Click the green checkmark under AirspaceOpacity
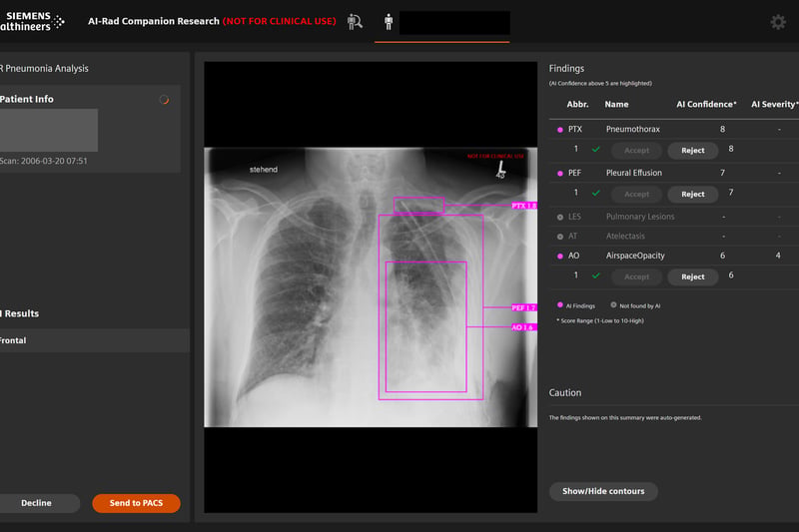This screenshot has width=799, height=532. (x=595, y=275)
